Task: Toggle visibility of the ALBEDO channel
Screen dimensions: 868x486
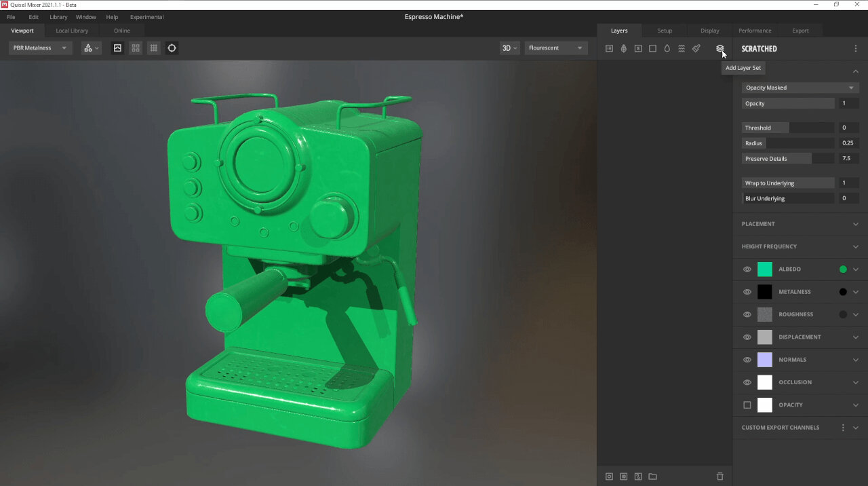Action: tap(747, 269)
